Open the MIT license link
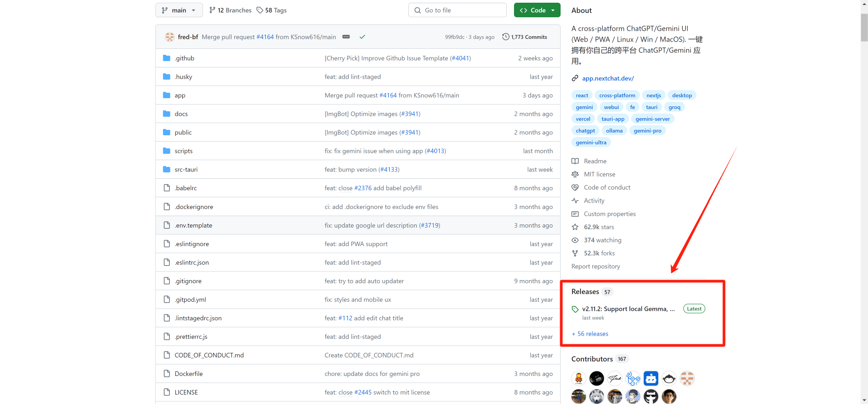The height and width of the screenshot is (404, 868). [x=599, y=174]
